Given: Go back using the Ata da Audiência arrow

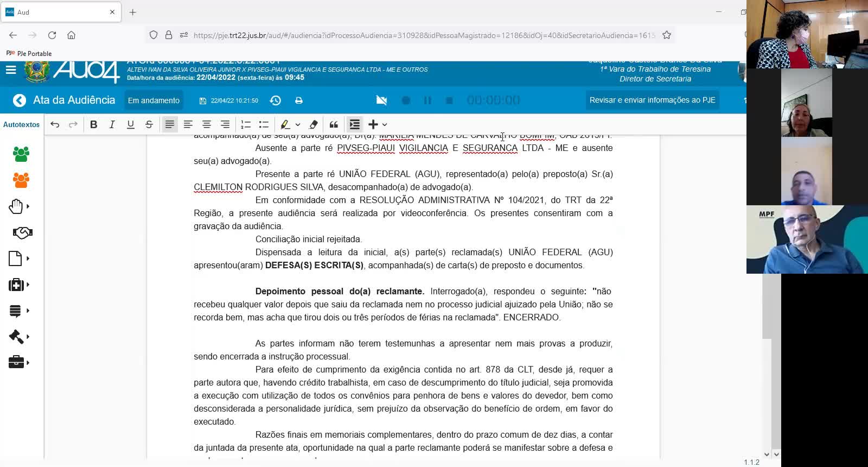Looking at the screenshot, I should 20,100.
